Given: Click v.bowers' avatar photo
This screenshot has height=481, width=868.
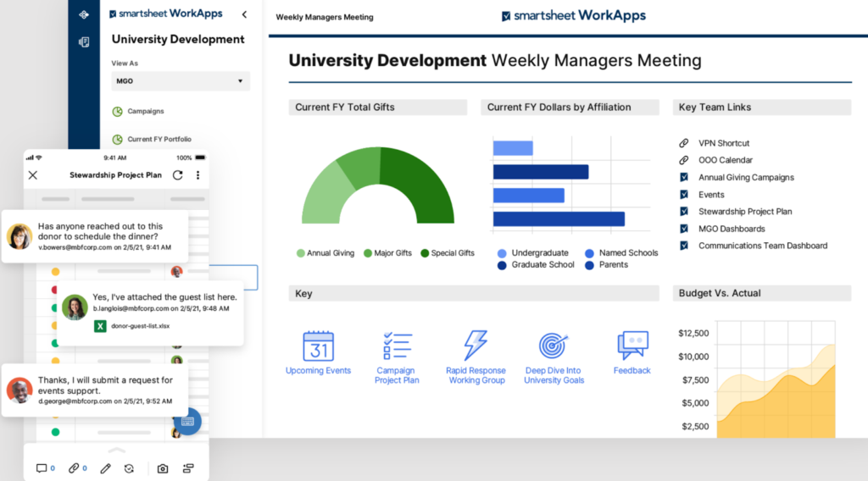Looking at the screenshot, I should tap(19, 236).
